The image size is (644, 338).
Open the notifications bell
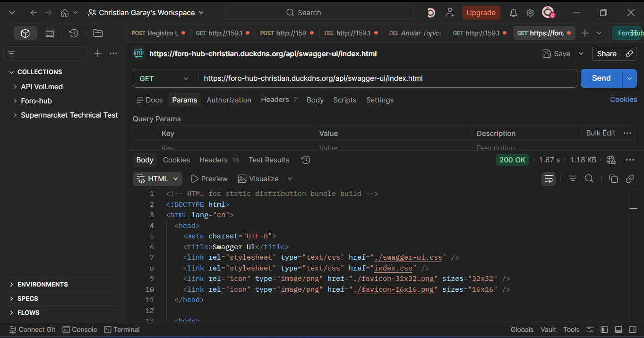513,13
